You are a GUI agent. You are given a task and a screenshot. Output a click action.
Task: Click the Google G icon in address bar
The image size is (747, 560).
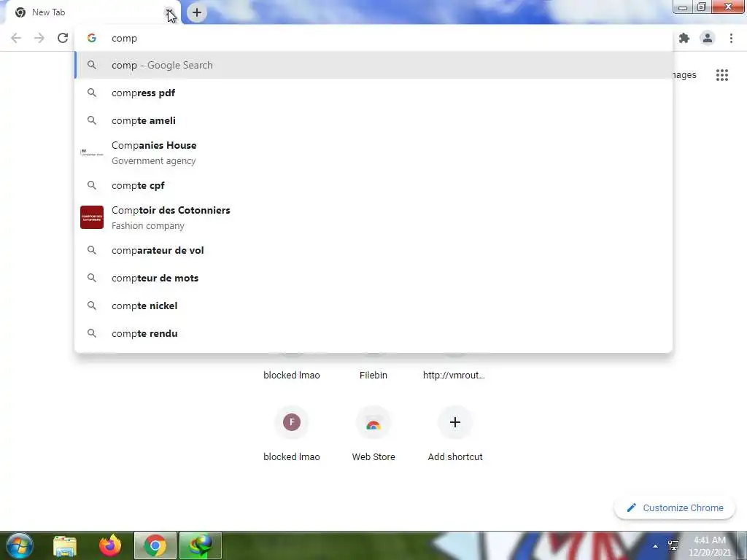pyautogui.click(x=92, y=38)
